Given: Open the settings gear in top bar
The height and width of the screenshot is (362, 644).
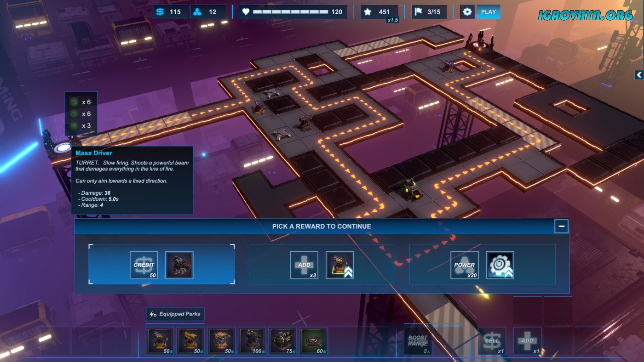Looking at the screenshot, I should pos(467,12).
